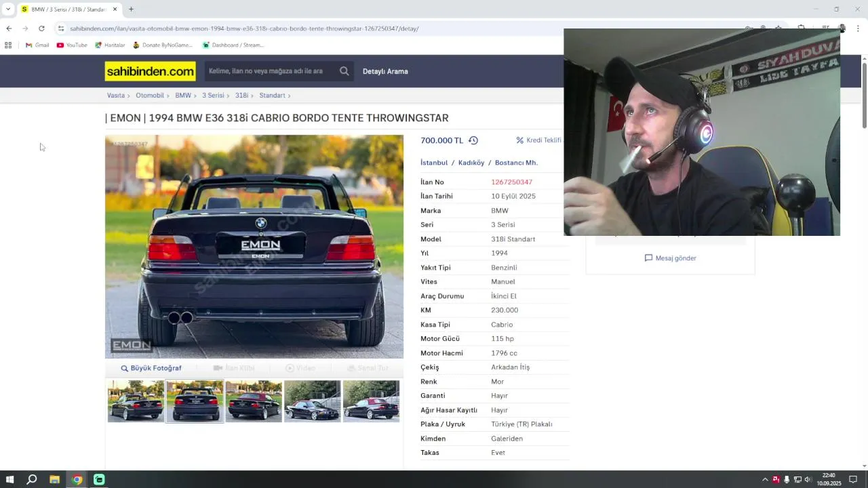Open the green Streamlabs taskbar icon

(99, 480)
